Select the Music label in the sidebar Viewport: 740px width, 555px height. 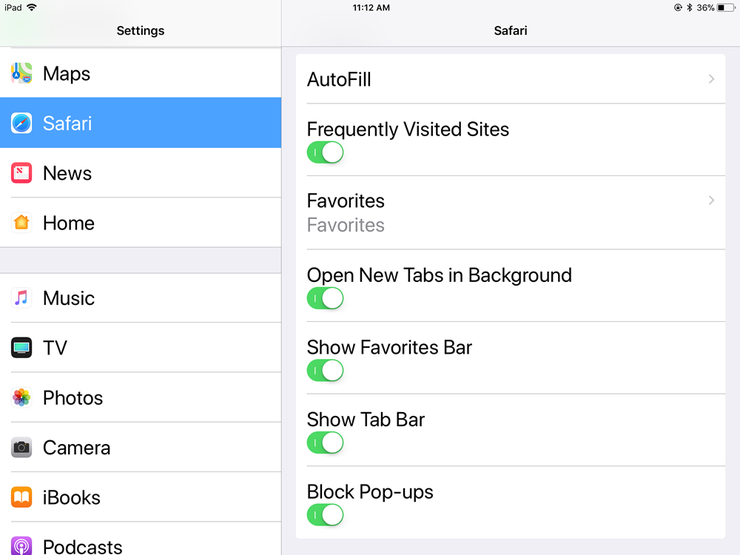click(69, 298)
